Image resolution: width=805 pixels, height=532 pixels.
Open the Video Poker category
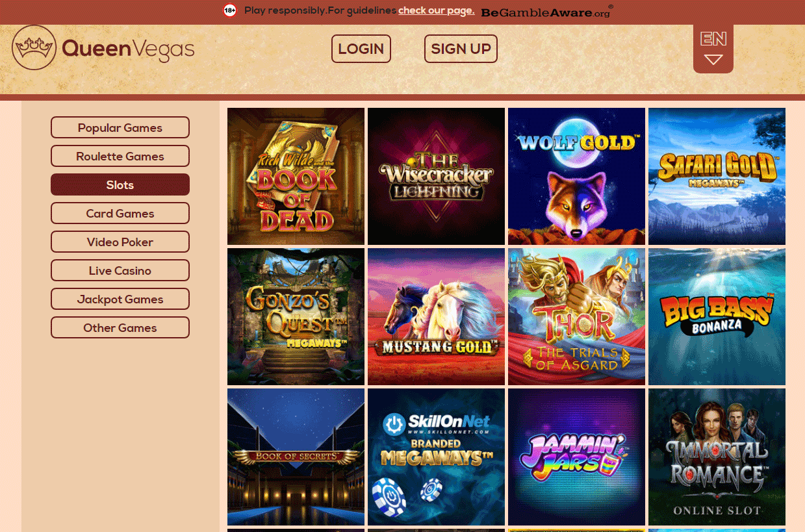(120, 242)
